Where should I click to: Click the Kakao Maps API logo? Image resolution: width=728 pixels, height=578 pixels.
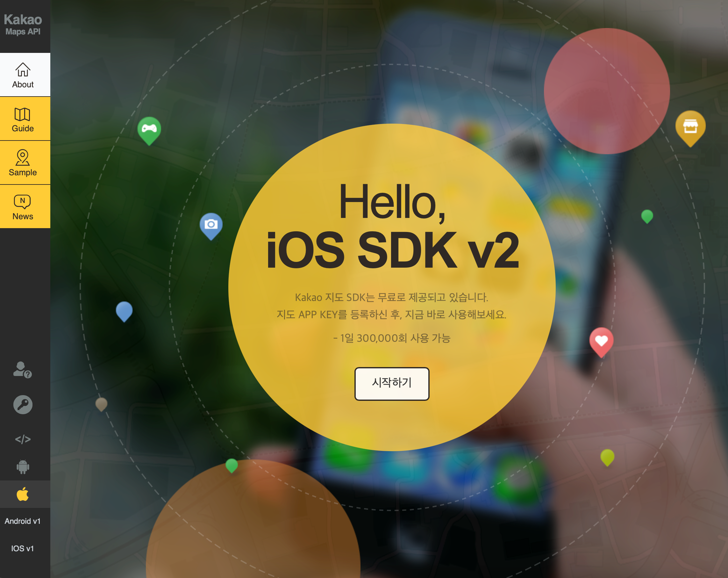click(23, 24)
